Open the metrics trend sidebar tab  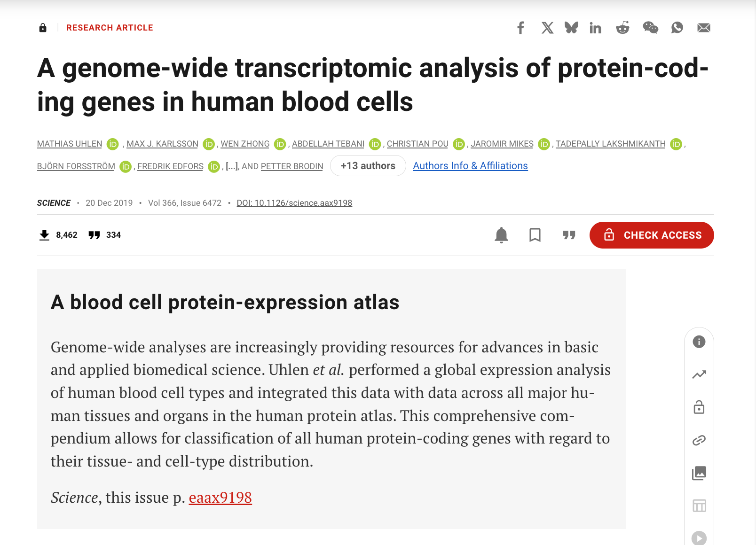pos(699,374)
